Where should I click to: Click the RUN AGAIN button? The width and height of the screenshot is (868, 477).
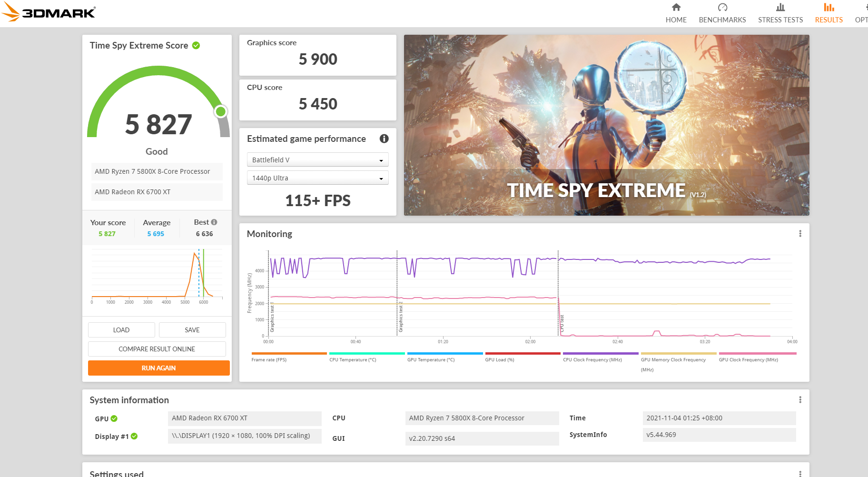click(x=159, y=368)
